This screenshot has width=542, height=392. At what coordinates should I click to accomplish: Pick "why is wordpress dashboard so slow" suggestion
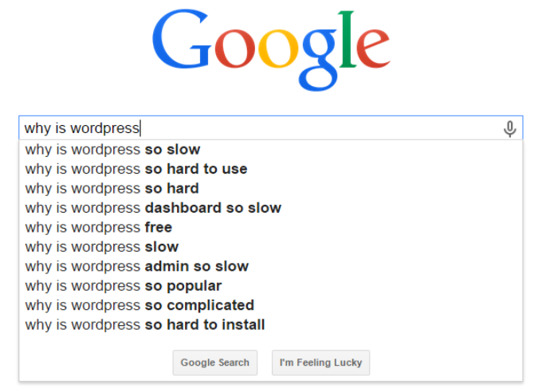click(x=271, y=208)
